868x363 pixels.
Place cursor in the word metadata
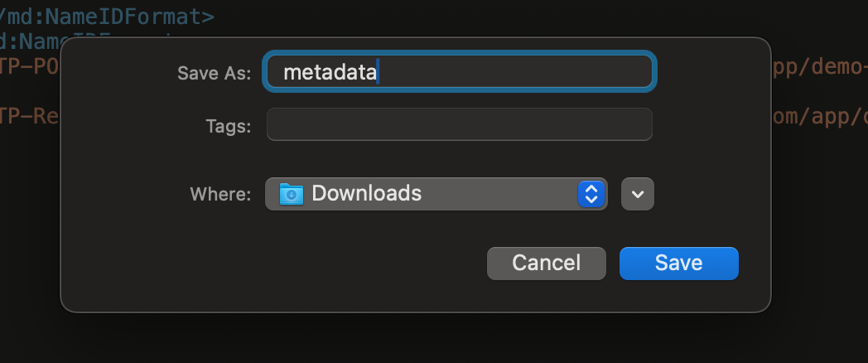tap(330, 73)
